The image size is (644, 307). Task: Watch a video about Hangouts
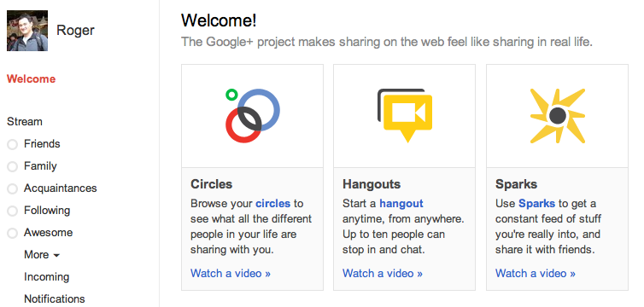383,273
